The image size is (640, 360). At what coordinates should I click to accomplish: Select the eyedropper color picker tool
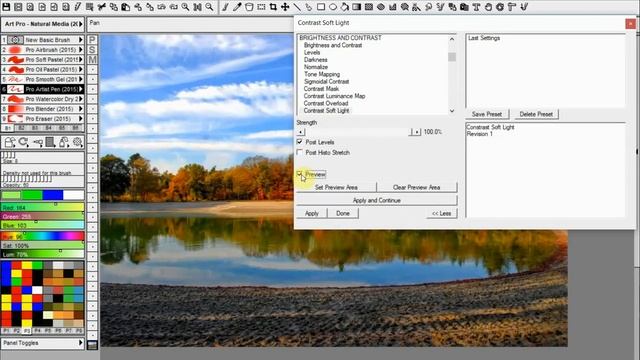coord(237,7)
